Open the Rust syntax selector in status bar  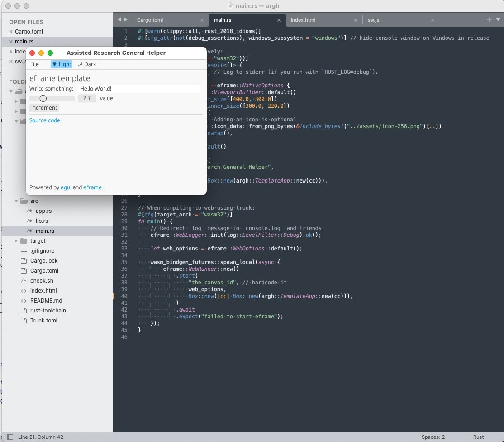click(478, 437)
